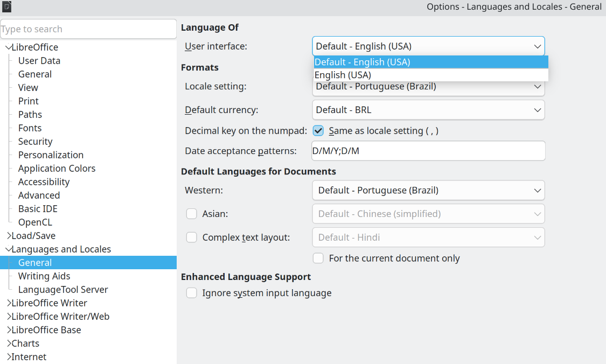
Task: Select OpenCL in the tree
Action: tap(35, 222)
